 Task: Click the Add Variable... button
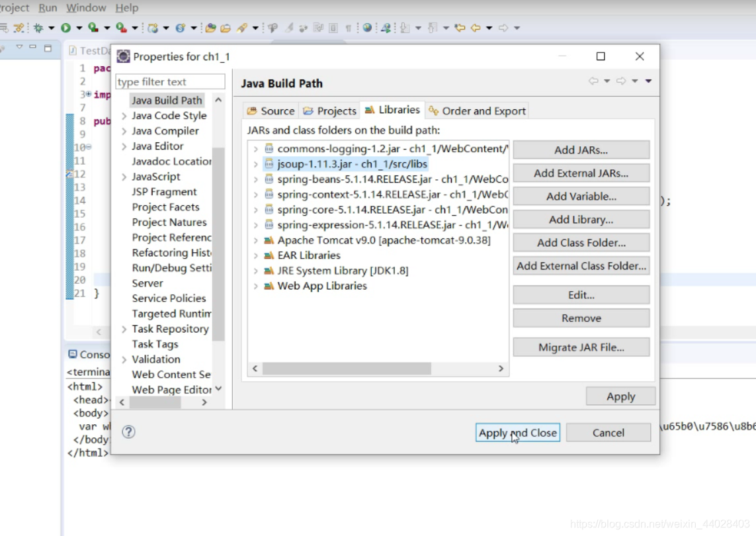[x=581, y=197]
